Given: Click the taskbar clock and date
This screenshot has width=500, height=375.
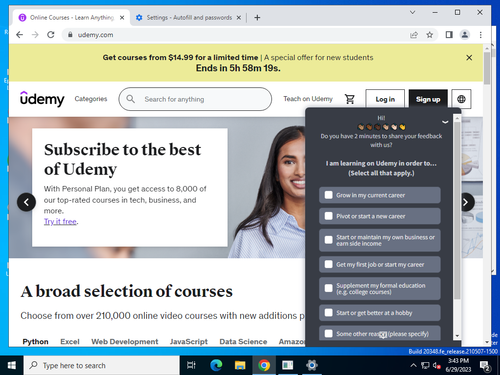Looking at the screenshot, I should pos(458,365).
